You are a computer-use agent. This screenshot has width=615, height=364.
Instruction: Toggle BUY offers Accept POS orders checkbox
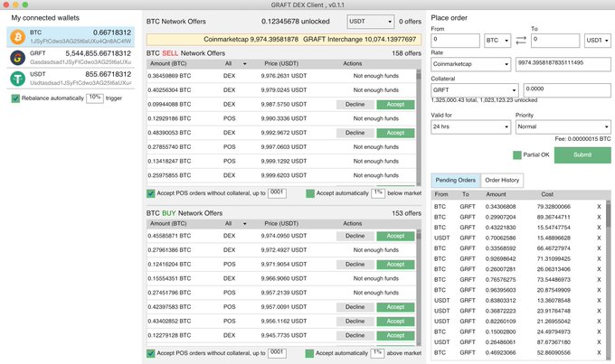tap(151, 353)
